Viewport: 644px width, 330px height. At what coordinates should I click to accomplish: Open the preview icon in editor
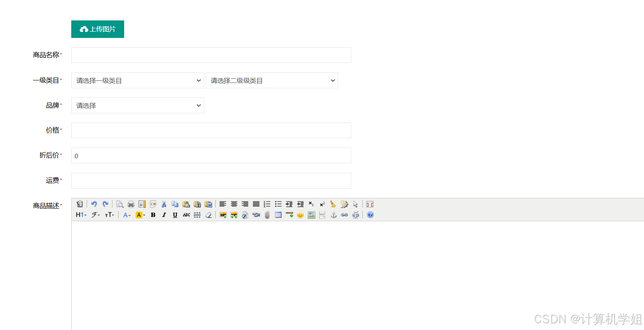[120, 204]
